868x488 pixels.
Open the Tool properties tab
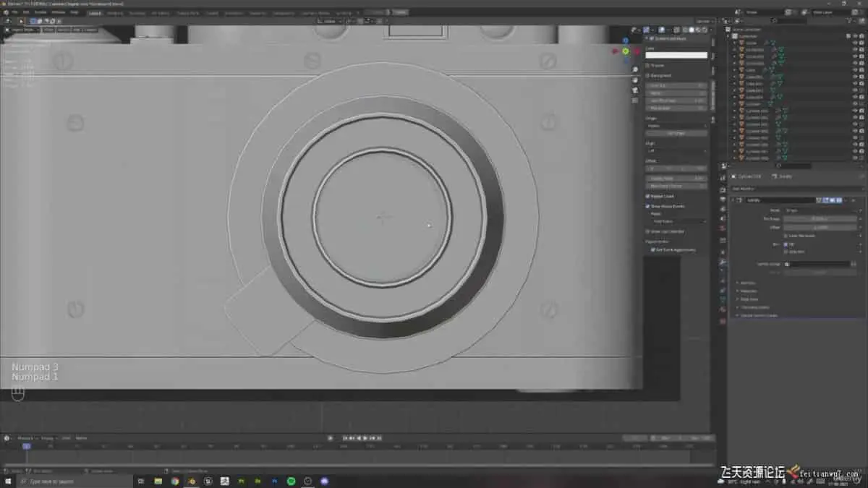point(723,179)
